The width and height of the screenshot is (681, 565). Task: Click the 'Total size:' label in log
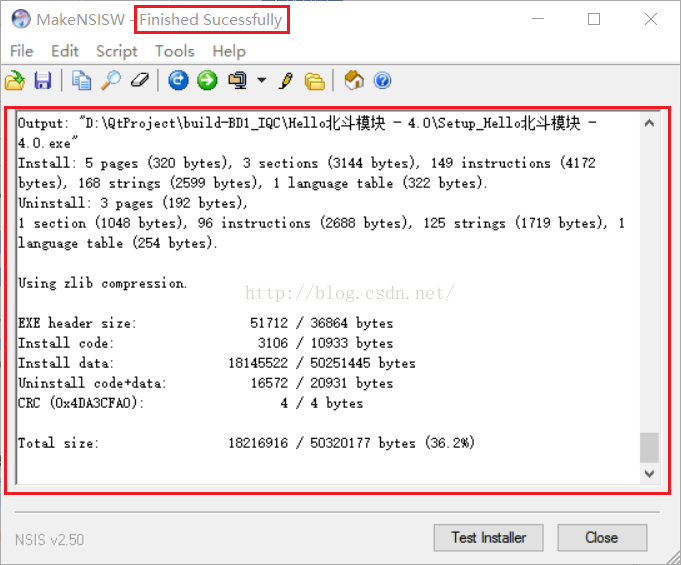tap(58, 443)
